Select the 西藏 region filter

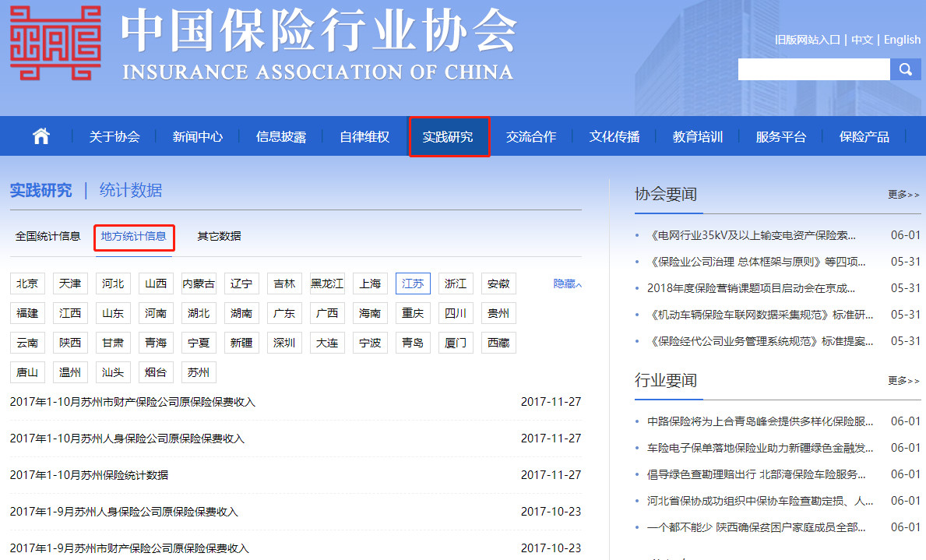click(x=498, y=343)
